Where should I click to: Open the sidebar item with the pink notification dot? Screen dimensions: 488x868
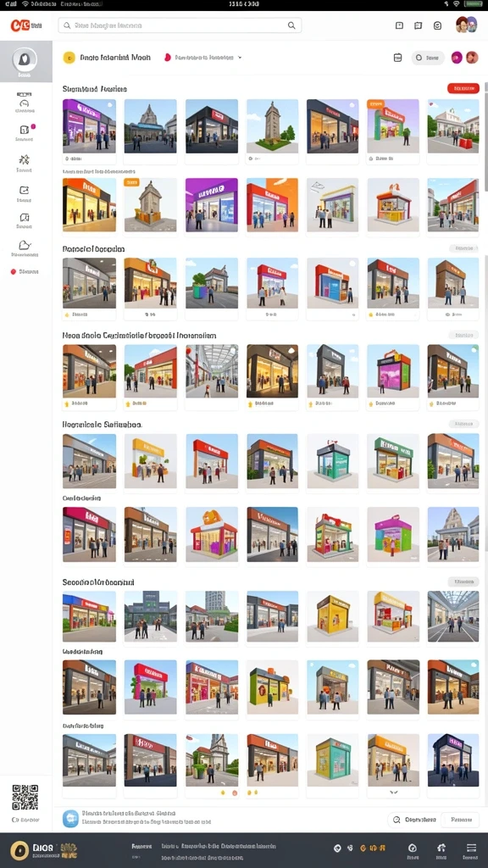[25, 132]
